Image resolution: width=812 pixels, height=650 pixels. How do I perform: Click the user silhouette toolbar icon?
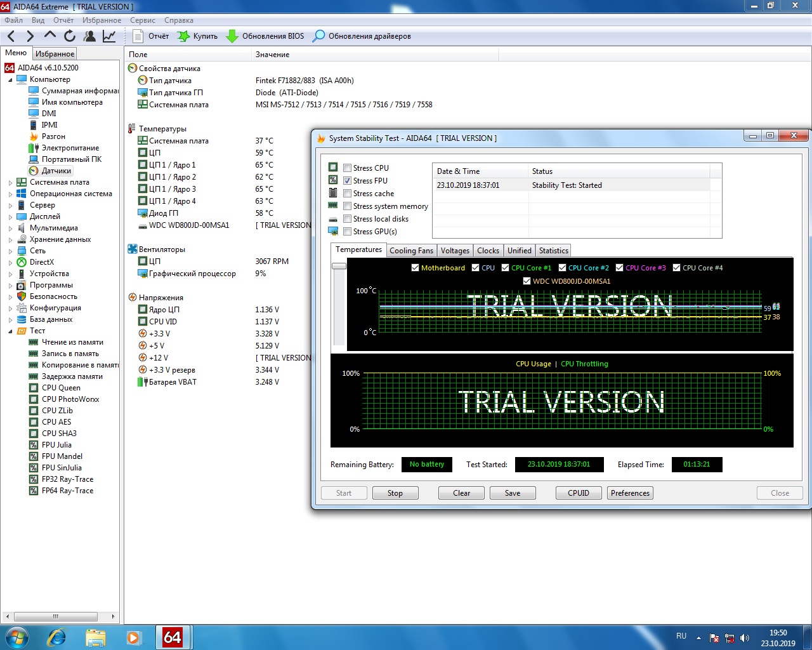(90, 36)
